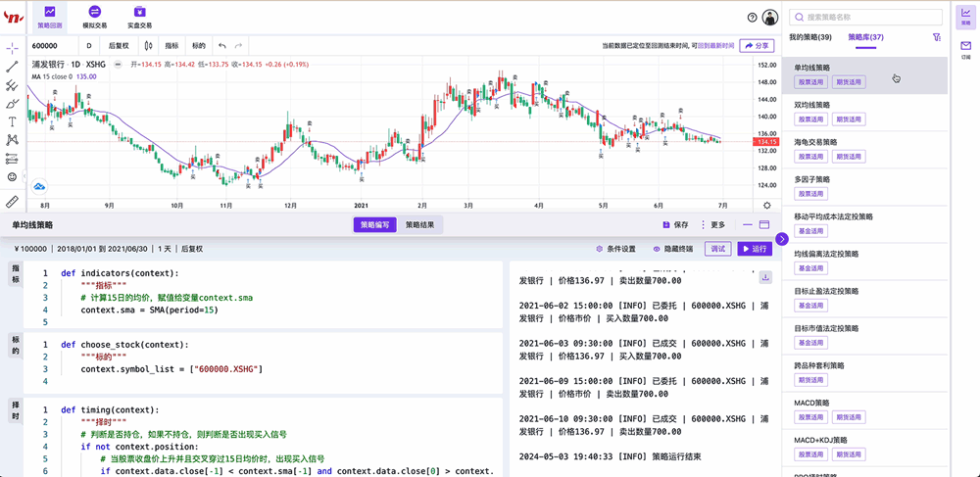Screen dimensions: 980x477
Task: Open the 订阅 mail icon in sidebar
Action: [x=966, y=49]
